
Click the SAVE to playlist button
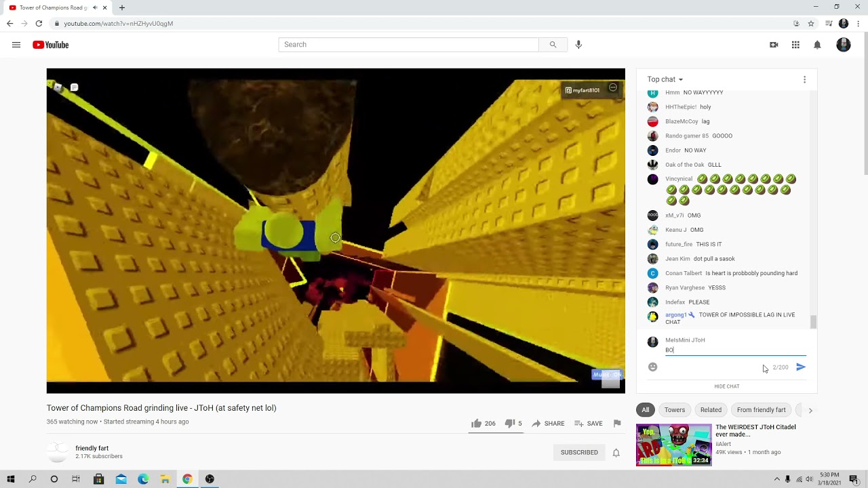588,424
